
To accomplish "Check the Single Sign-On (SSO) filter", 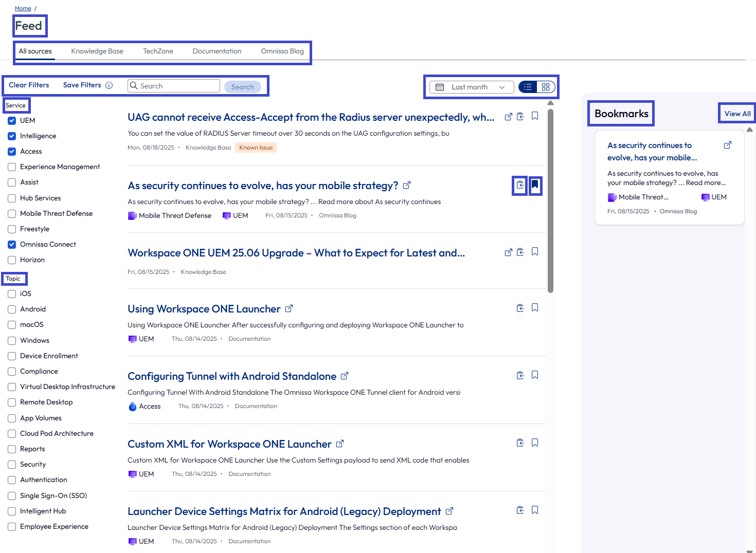I will 12,496.
